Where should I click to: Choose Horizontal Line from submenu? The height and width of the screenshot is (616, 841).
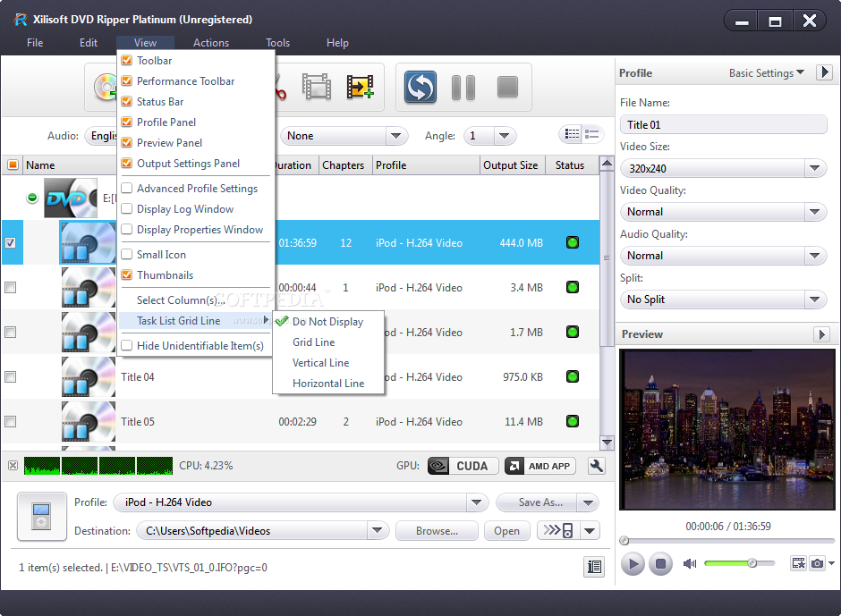[328, 384]
